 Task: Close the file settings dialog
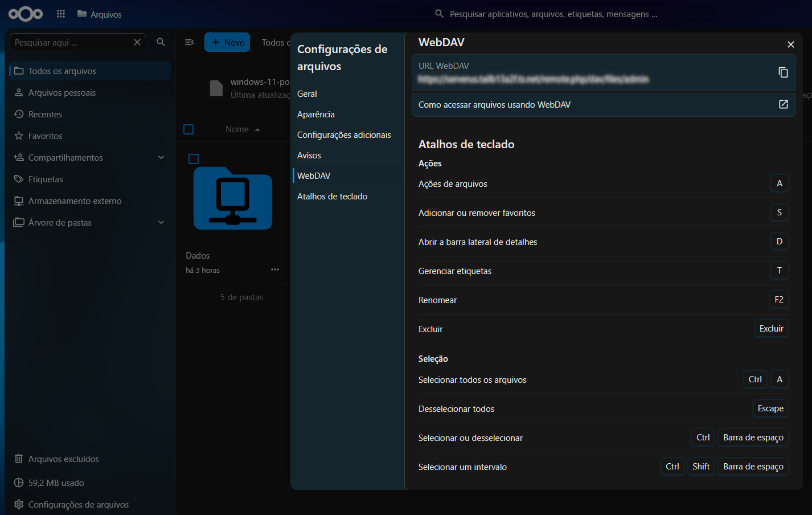coord(790,44)
